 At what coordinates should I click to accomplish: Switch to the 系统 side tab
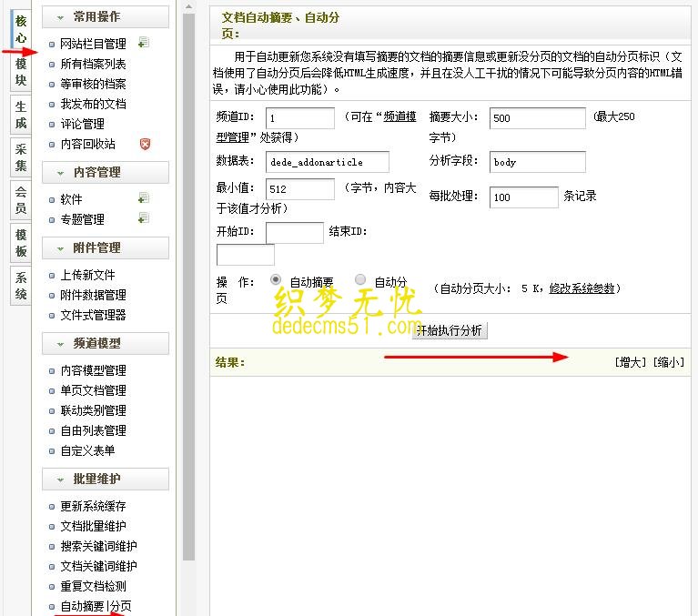click(21, 286)
